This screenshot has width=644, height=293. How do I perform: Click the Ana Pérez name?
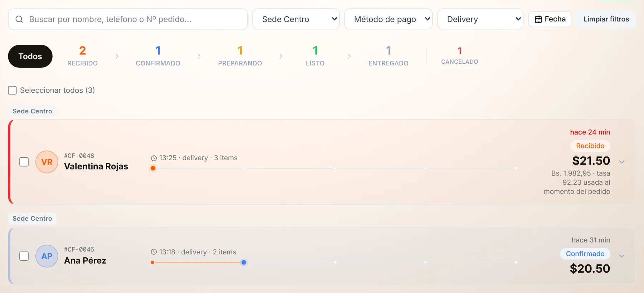(x=85, y=261)
